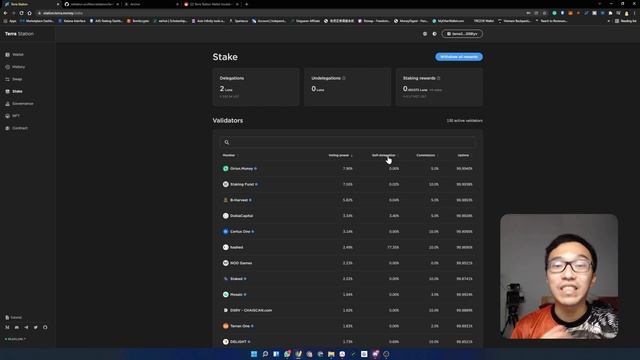Screen dimensions: 640x360
Task: Open the Staking Fund validator
Action: [242, 184]
